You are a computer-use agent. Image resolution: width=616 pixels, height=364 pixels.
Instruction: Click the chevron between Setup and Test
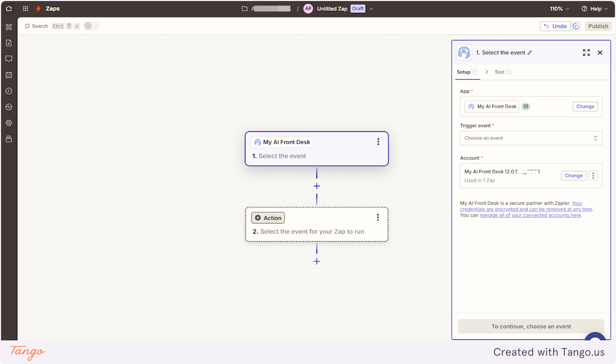[487, 72]
